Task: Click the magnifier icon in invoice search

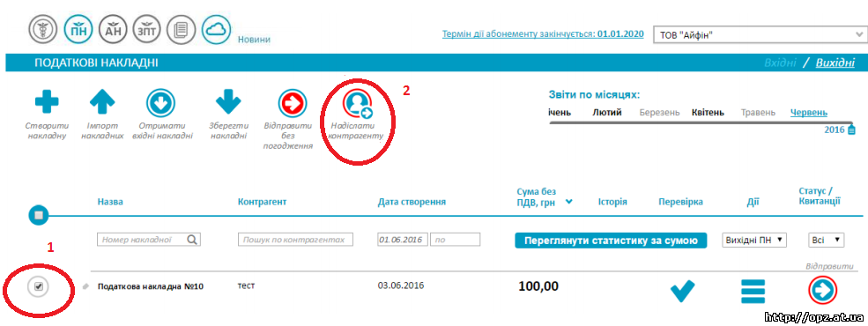Action: (x=192, y=240)
